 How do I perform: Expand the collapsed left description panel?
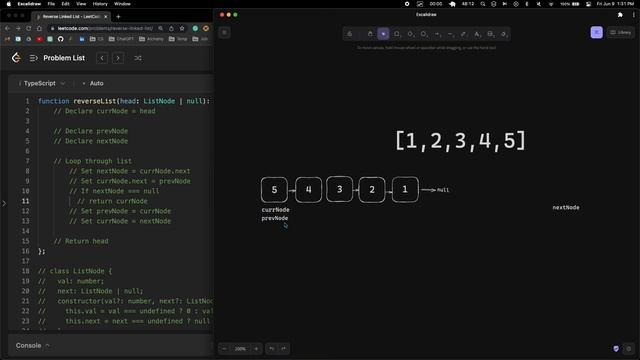point(4,203)
